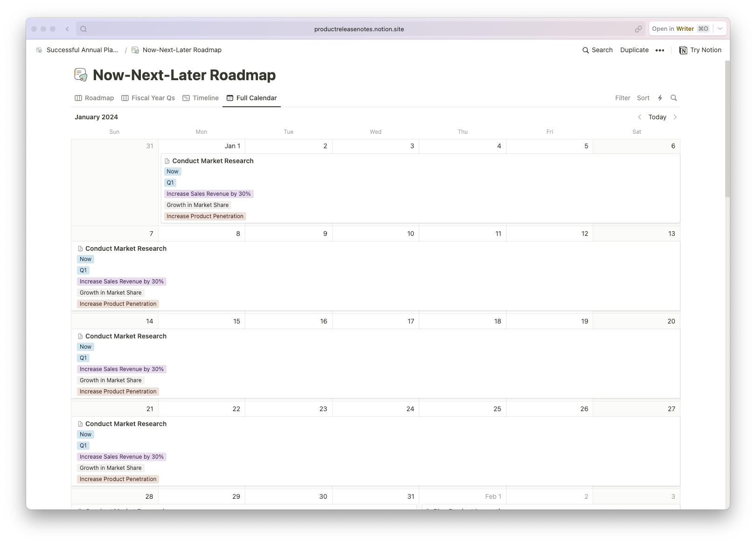Switch to the Roadmap tab

point(94,98)
